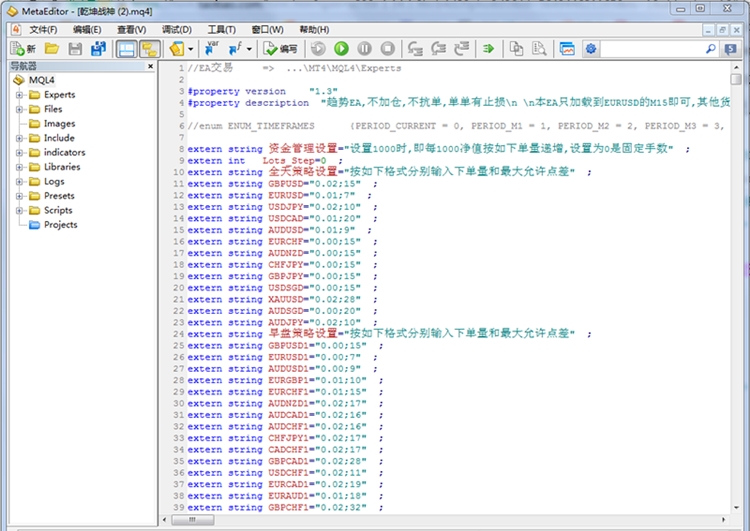Restore the inner document window button
750x531 pixels.
tap(722, 30)
